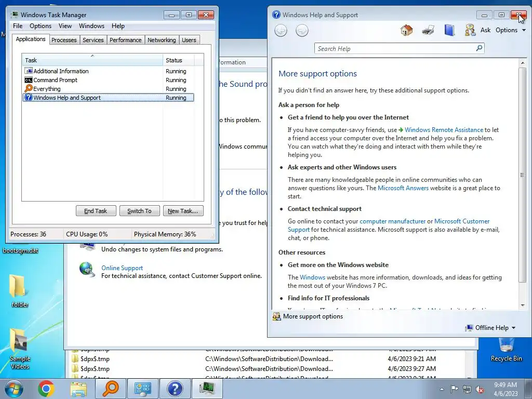Open Microsoft Answers link
Viewport: 532px width, 399px height.
pyautogui.click(x=403, y=188)
